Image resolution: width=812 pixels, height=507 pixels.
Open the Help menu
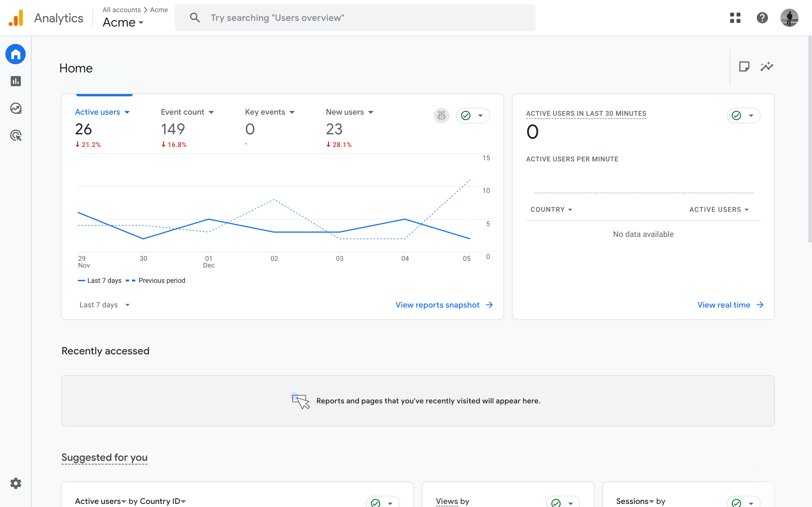(x=762, y=18)
